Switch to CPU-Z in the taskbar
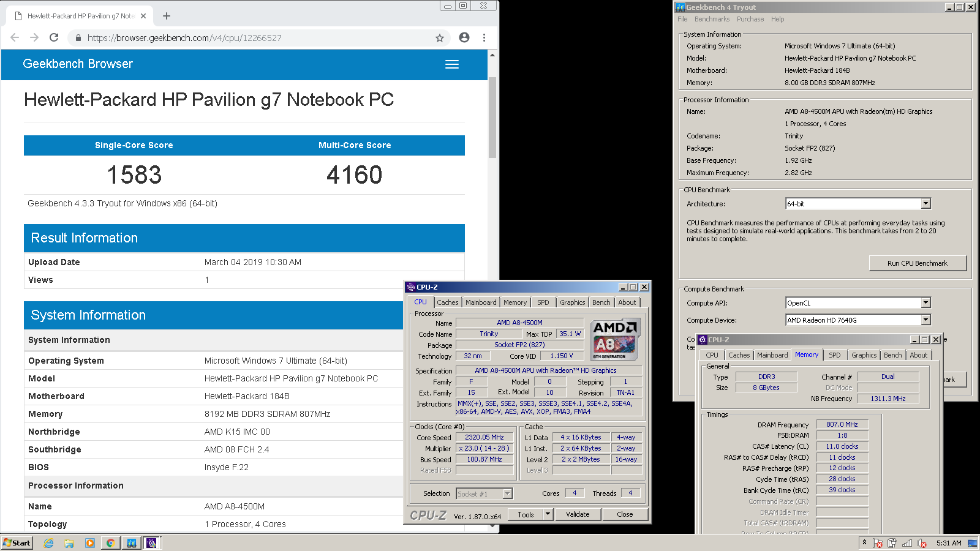 (x=151, y=543)
